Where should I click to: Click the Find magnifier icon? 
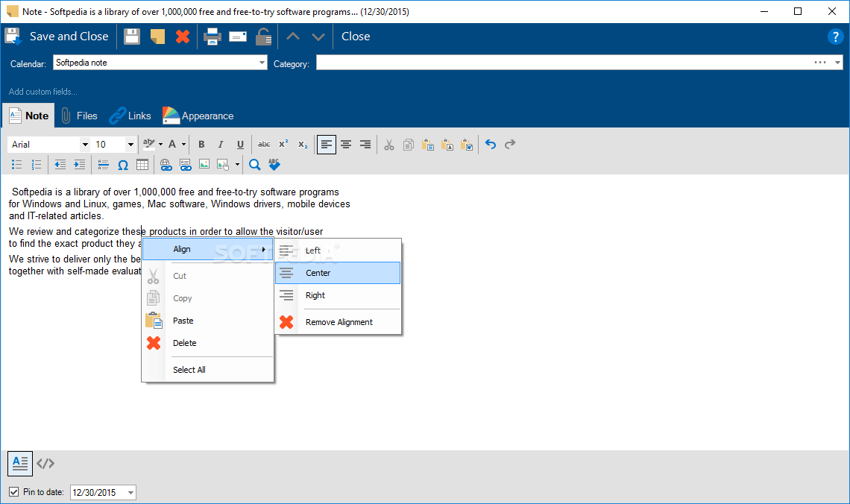[255, 165]
